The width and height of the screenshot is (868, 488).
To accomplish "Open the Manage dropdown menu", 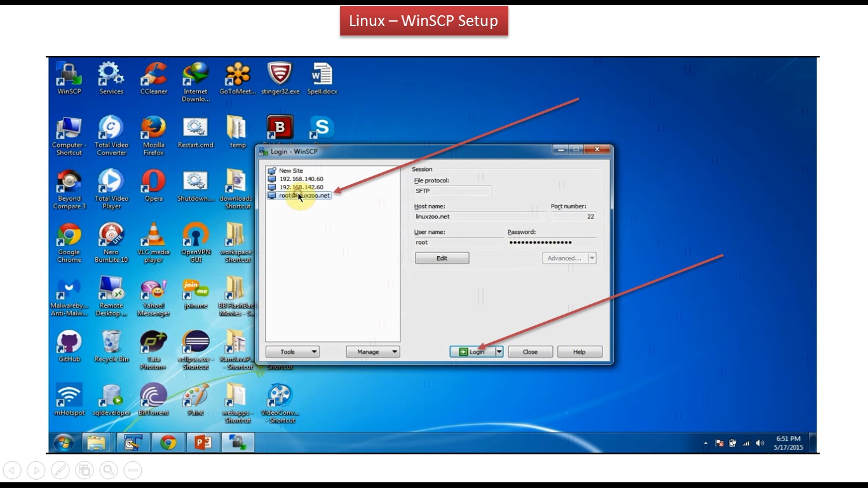I will click(x=373, y=351).
